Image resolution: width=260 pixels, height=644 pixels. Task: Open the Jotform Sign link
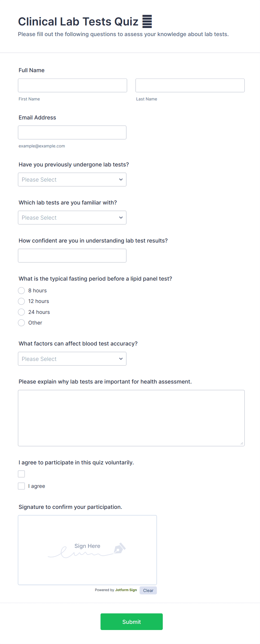(126, 590)
